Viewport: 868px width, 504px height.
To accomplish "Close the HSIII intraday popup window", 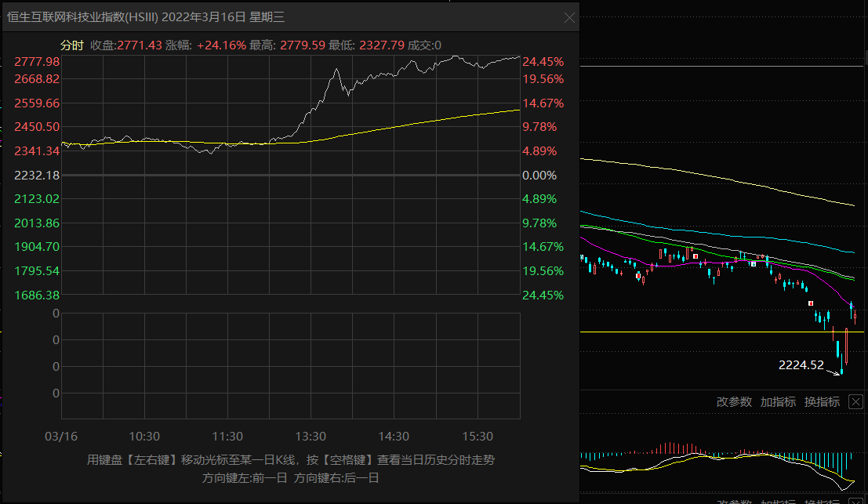I will (569, 18).
